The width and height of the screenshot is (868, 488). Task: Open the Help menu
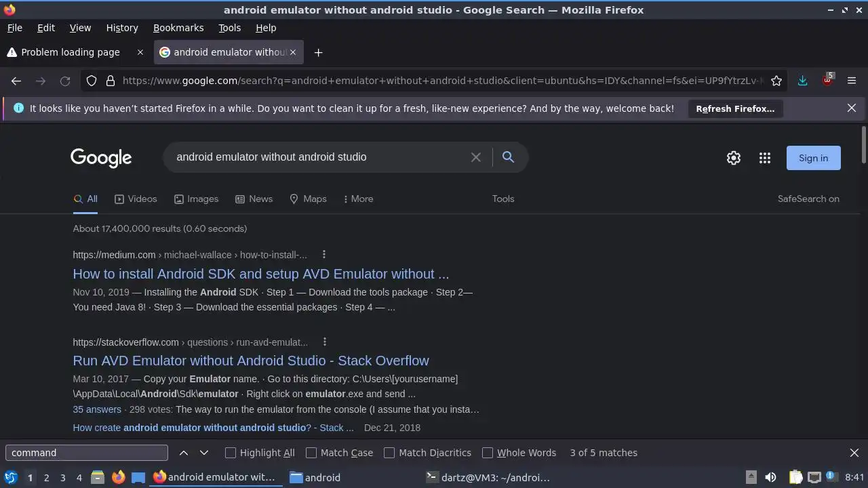[x=266, y=28]
